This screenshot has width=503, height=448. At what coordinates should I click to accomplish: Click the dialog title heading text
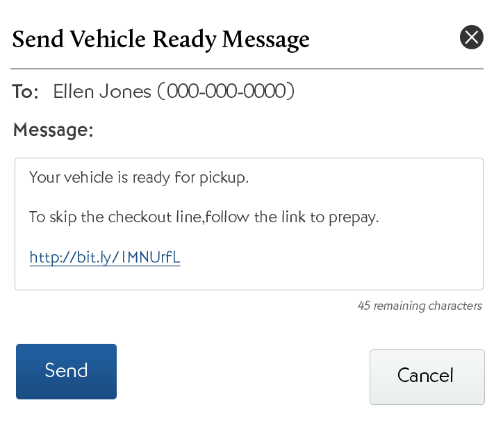click(x=160, y=39)
